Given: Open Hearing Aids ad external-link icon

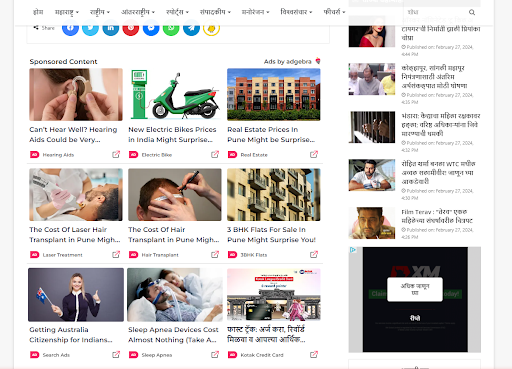Looking at the screenshot, I should (x=116, y=154).
